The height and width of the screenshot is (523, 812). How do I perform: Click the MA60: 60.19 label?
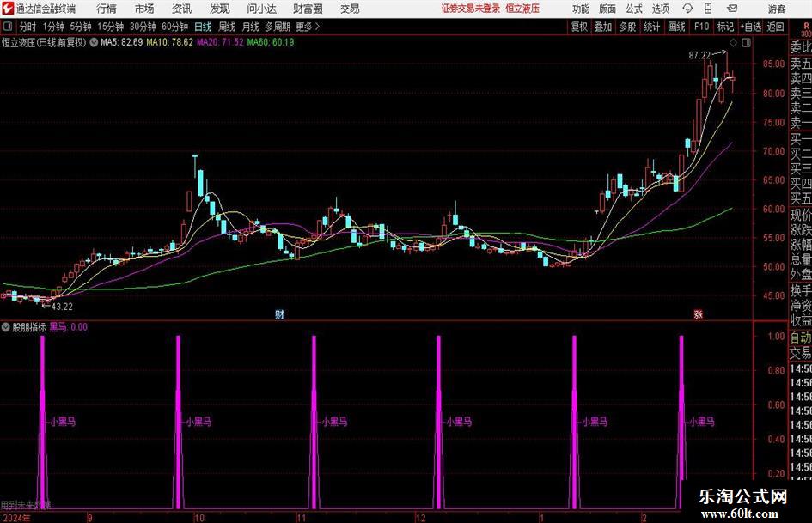(x=271, y=42)
